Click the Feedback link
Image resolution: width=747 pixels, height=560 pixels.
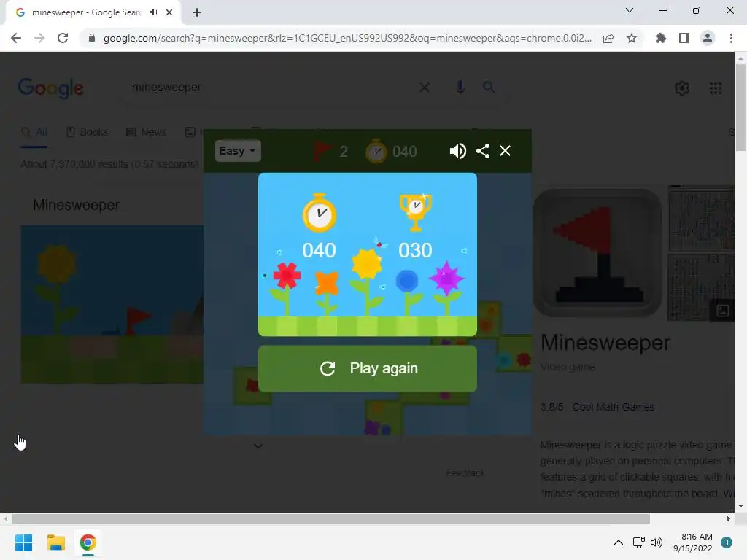[465, 472]
